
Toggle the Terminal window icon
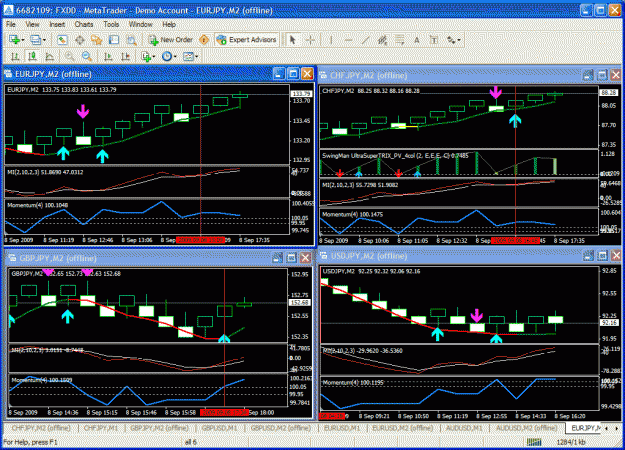click(x=114, y=40)
